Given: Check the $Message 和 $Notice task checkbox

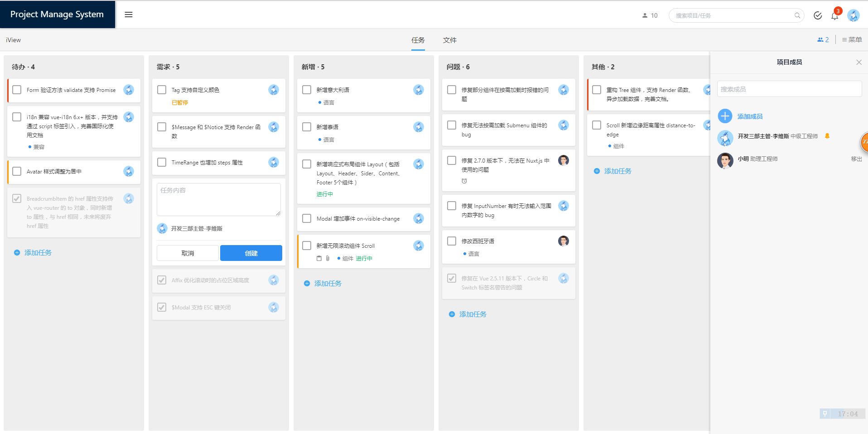Looking at the screenshot, I should [x=162, y=127].
